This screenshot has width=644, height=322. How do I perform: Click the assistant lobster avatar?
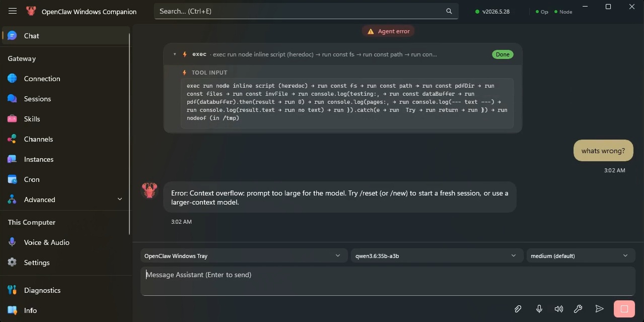(150, 190)
